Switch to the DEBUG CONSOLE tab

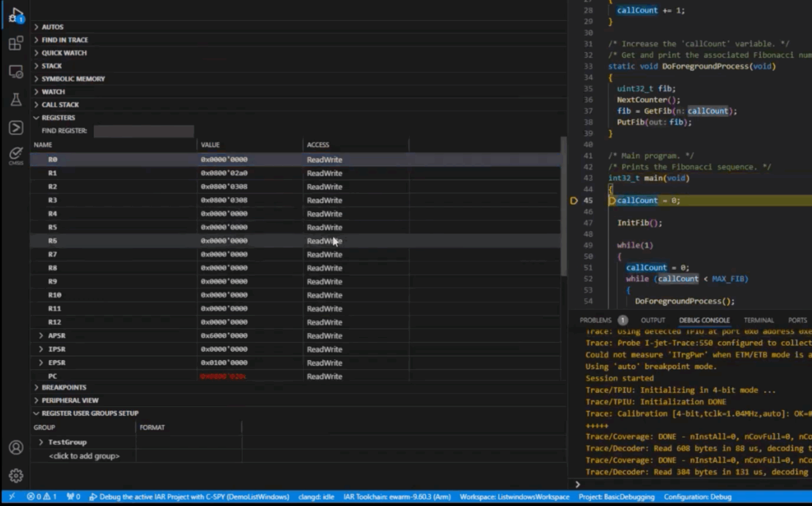click(704, 320)
